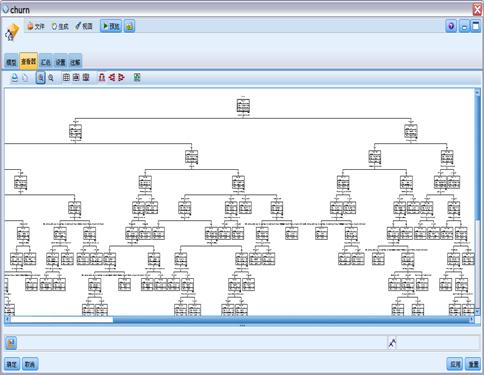This screenshot has width=484, height=375.
Task: Toggle the green tree map icon
Action: [x=137, y=78]
